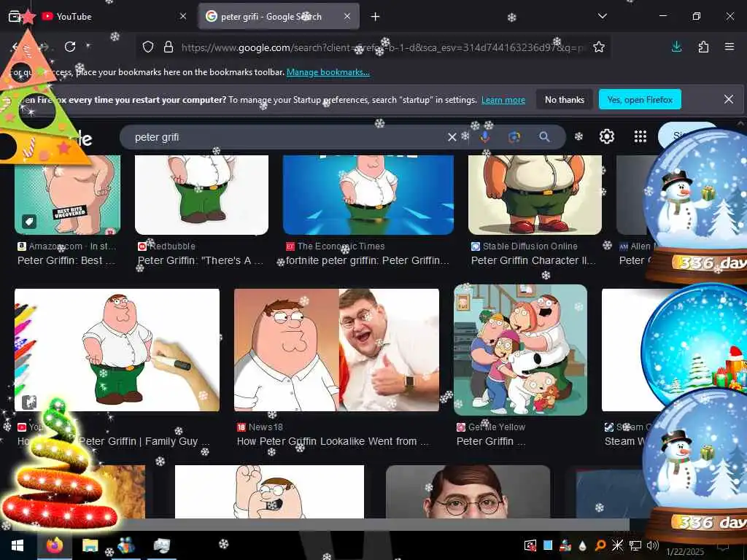Open the Redbubble Peter Griffin thumbnail
The image size is (747, 560).
point(201,194)
